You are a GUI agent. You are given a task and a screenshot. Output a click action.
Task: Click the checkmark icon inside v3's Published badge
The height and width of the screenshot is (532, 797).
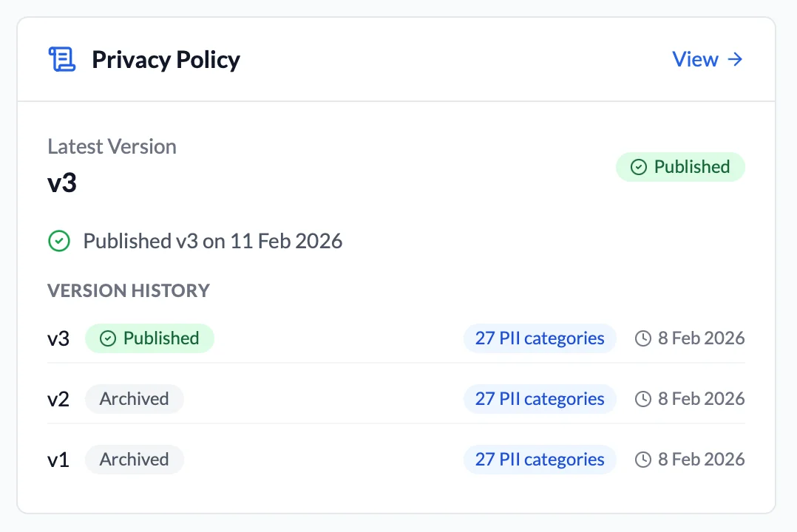pos(108,338)
